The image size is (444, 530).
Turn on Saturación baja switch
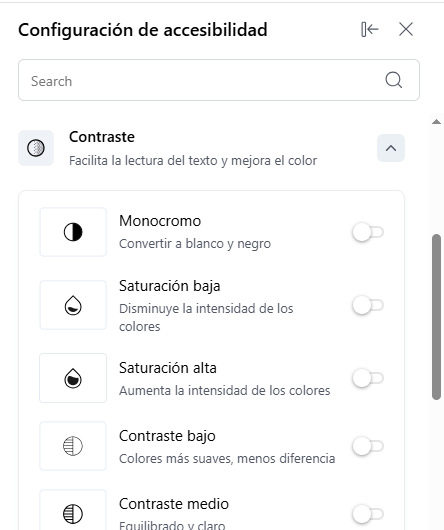tap(368, 305)
